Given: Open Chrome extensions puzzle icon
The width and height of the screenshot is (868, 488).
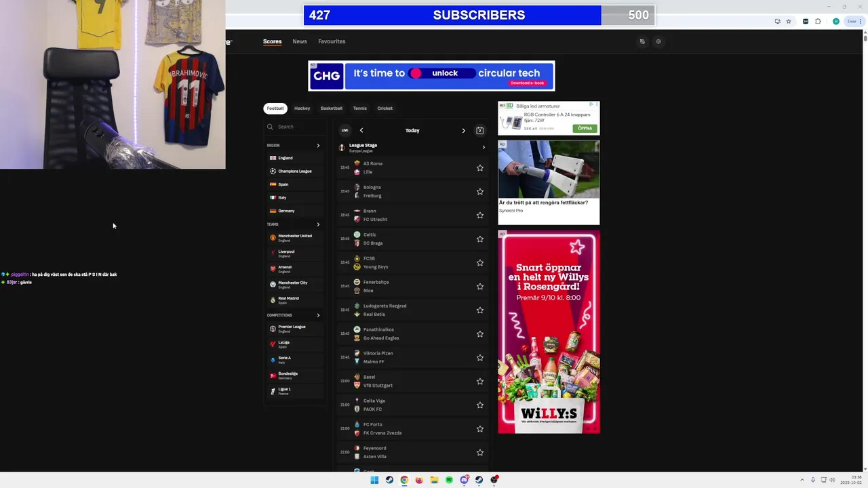Looking at the screenshot, I should click(x=818, y=21).
